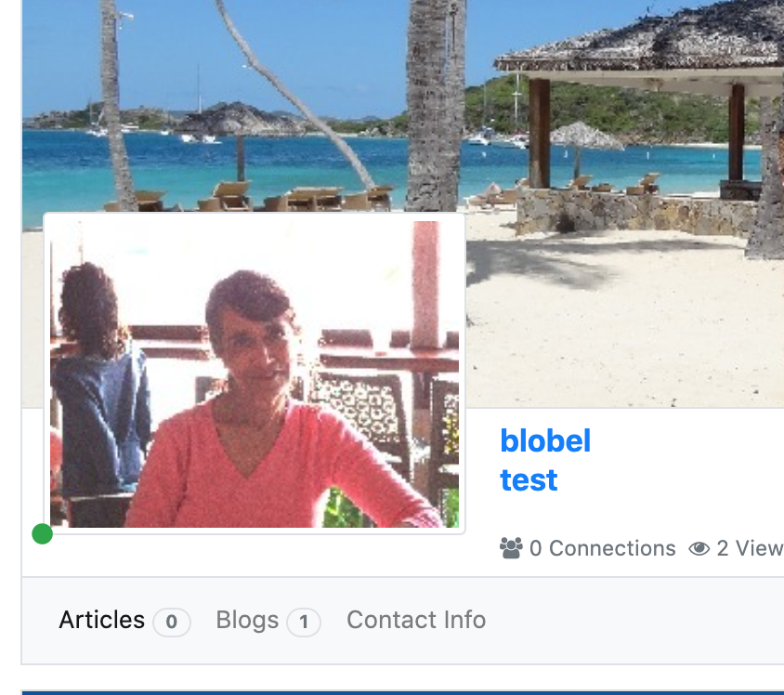The height and width of the screenshot is (695, 784).
Task: Click the dark blue bar below tabs
Action: click(402, 692)
